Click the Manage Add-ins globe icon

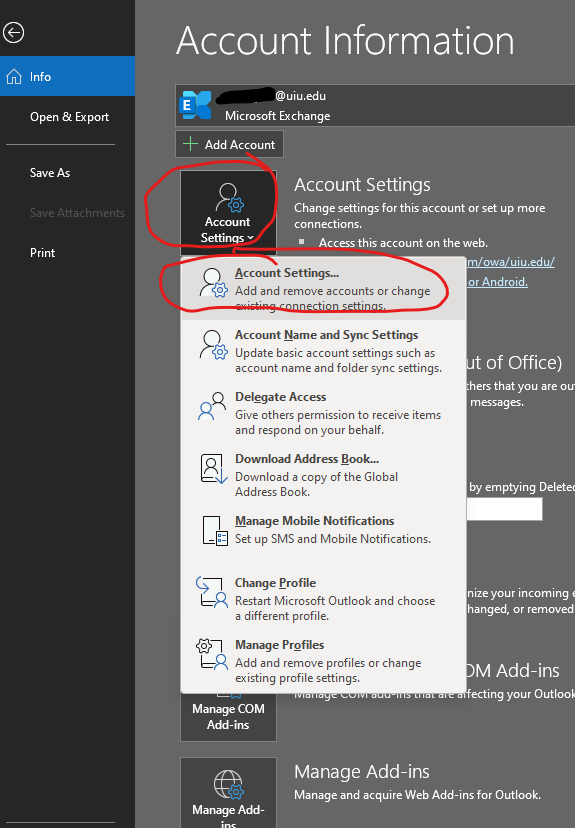tap(229, 784)
